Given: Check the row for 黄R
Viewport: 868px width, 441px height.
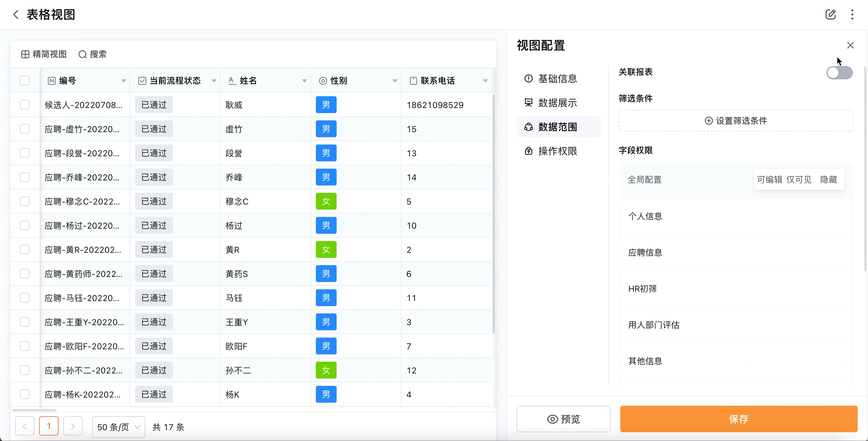Looking at the screenshot, I should point(25,249).
